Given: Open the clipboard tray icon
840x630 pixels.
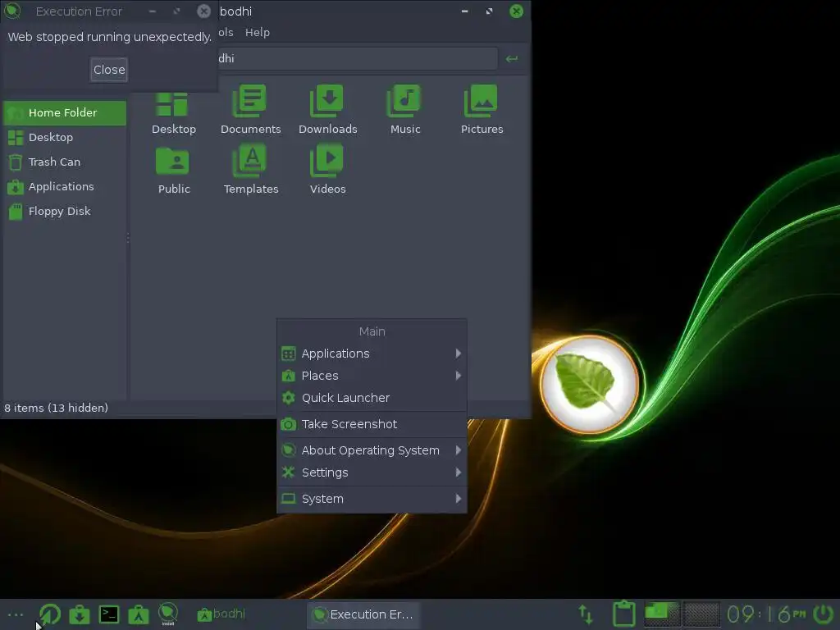Looking at the screenshot, I should (x=624, y=614).
